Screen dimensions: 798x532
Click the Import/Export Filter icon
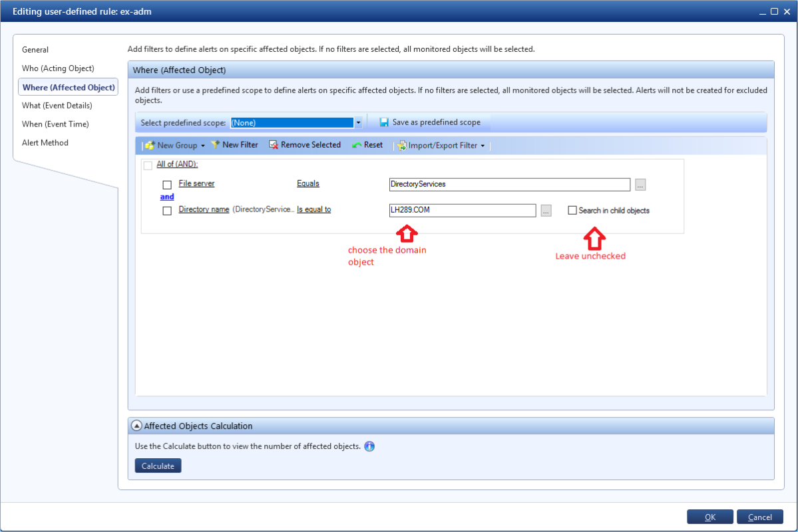click(402, 146)
